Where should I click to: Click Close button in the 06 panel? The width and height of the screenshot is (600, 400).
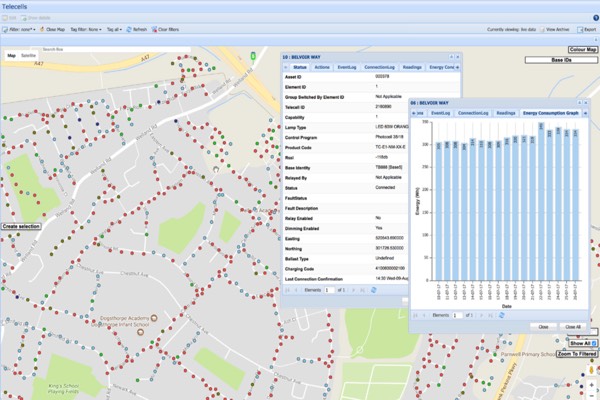point(543,327)
